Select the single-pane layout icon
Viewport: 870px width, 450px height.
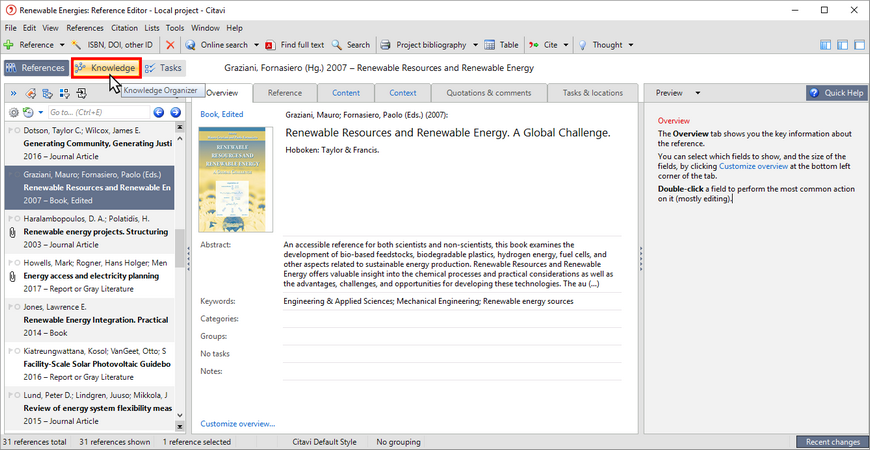[859, 45]
